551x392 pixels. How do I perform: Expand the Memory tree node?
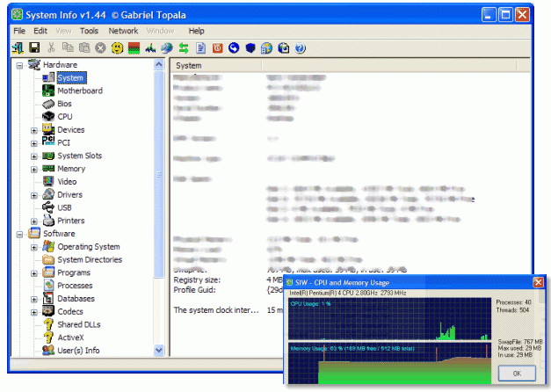coord(34,170)
